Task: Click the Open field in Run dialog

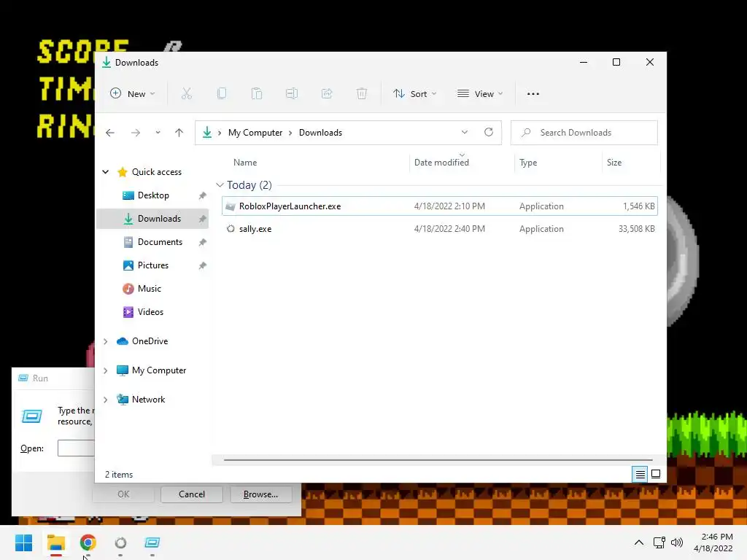Action: point(76,448)
